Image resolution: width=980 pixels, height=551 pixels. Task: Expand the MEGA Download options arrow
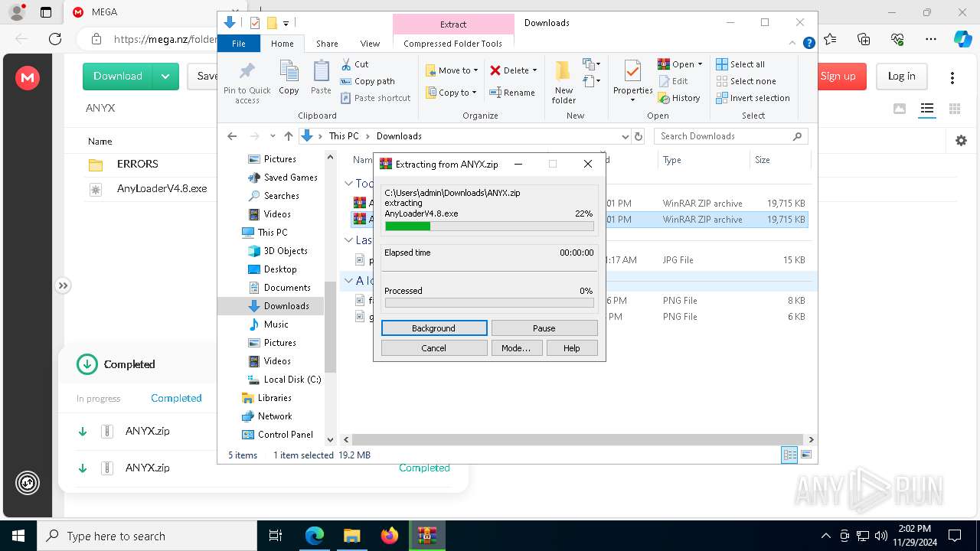click(165, 77)
